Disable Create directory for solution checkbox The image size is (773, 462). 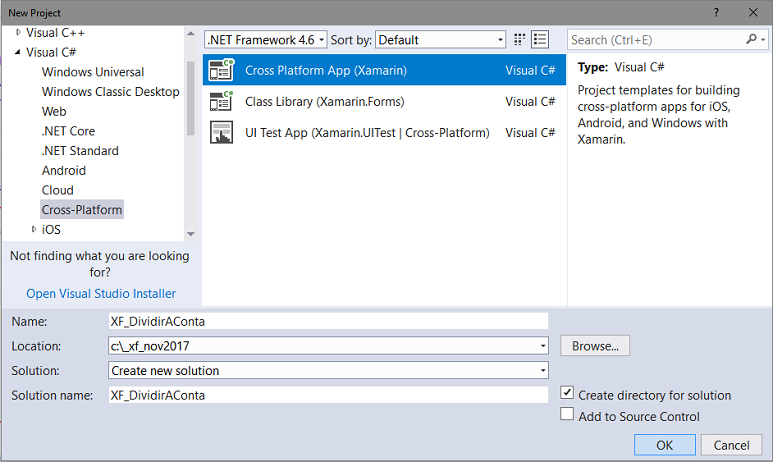pyautogui.click(x=568, y=394)
